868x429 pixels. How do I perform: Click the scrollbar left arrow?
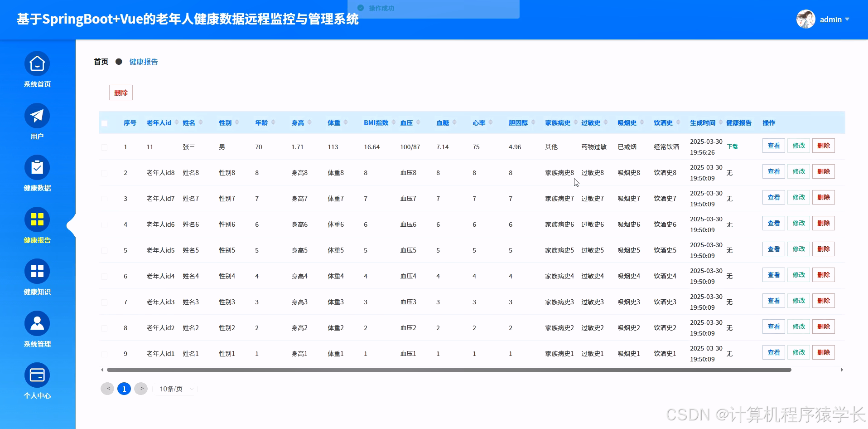click(102, 370)
